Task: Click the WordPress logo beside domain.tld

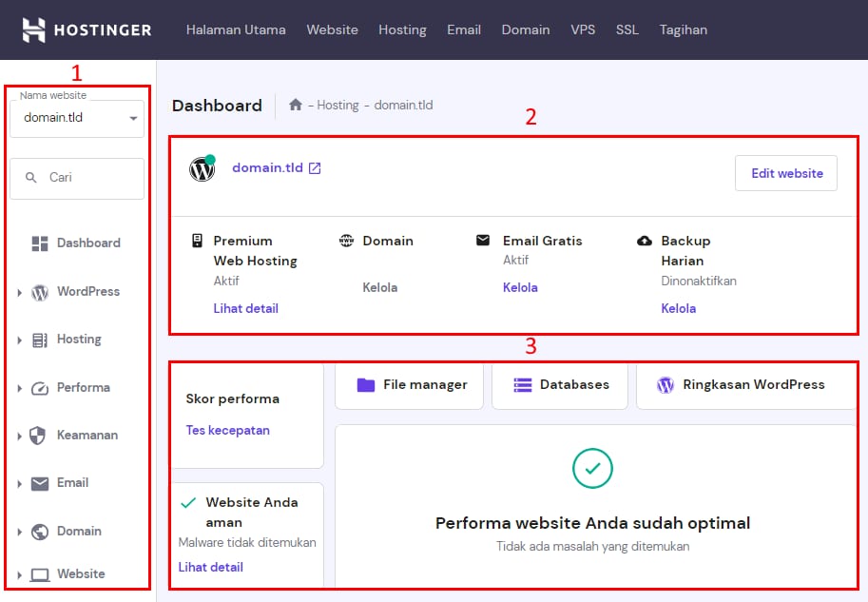Action: point(203,168)
